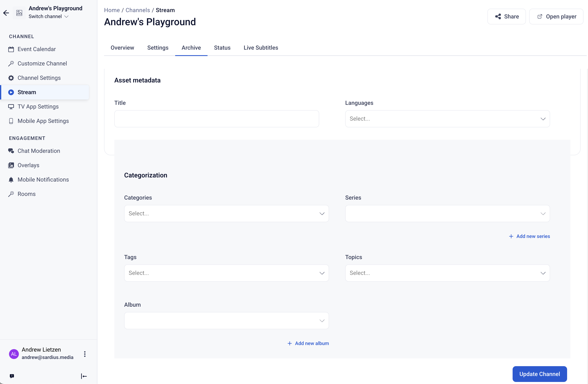Viewport: 588px width, 384px height.
Task: Click the Customize Channel wand icon
Action: pos(11,64)
